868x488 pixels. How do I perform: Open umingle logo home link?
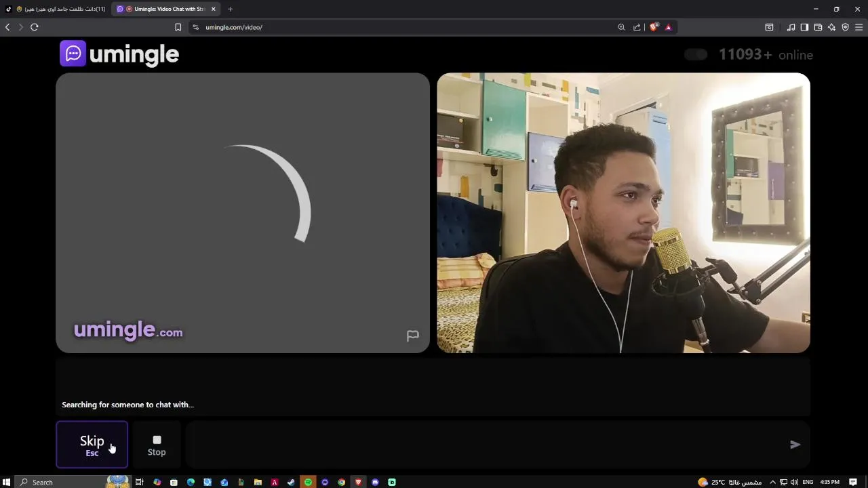click(119, 54)
